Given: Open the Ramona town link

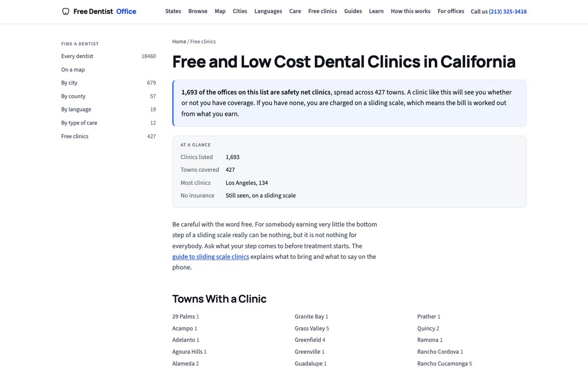Looking at the screenshot, I should pyautogui.click(x=428, y=340).
